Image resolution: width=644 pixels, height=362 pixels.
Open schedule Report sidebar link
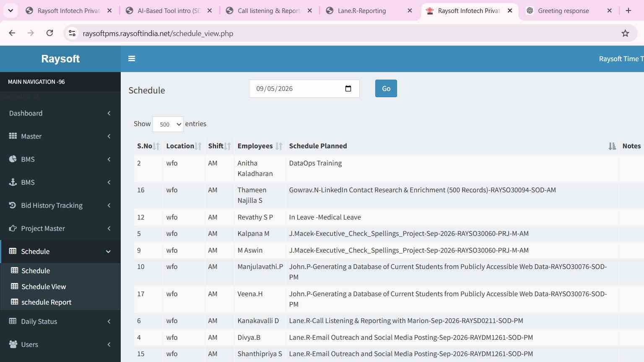coord(46,302)
